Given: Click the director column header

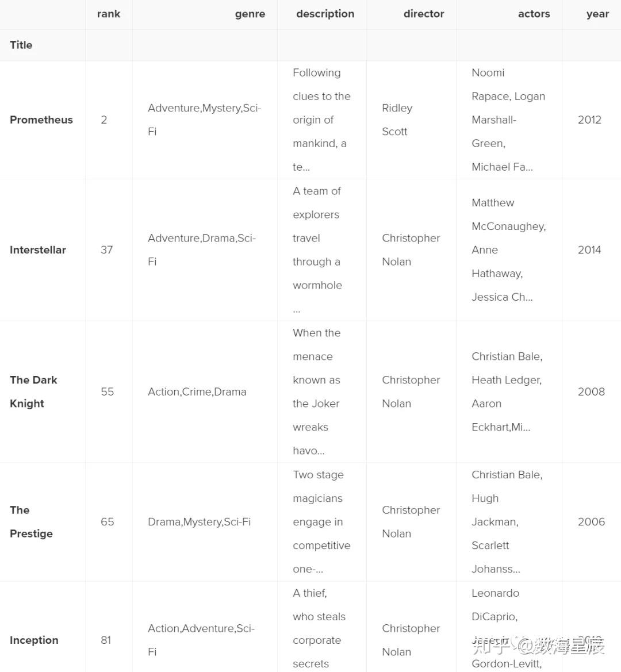Looking at the screenshot, I should click(x=423, y=14).
